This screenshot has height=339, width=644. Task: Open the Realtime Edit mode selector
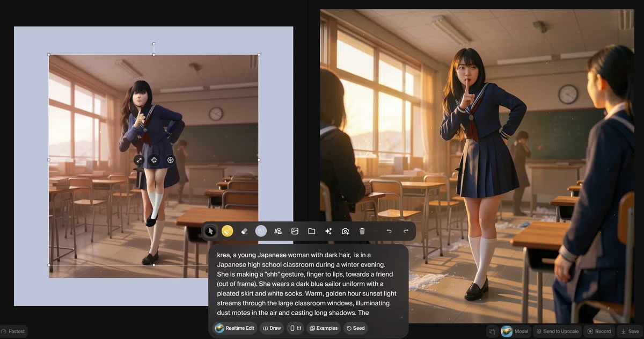(235, 328)
